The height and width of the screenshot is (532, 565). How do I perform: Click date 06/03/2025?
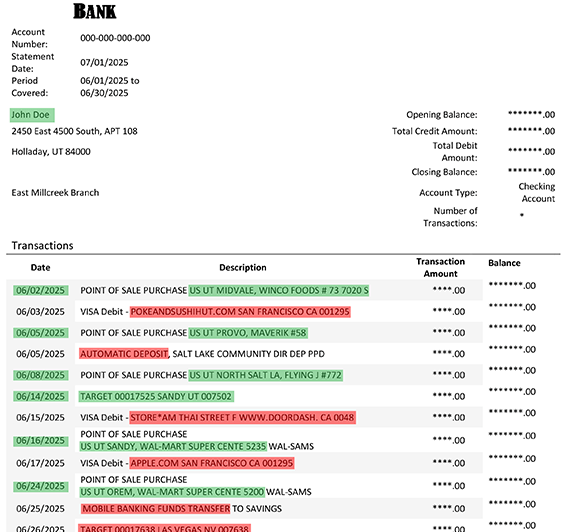(40, 312)
